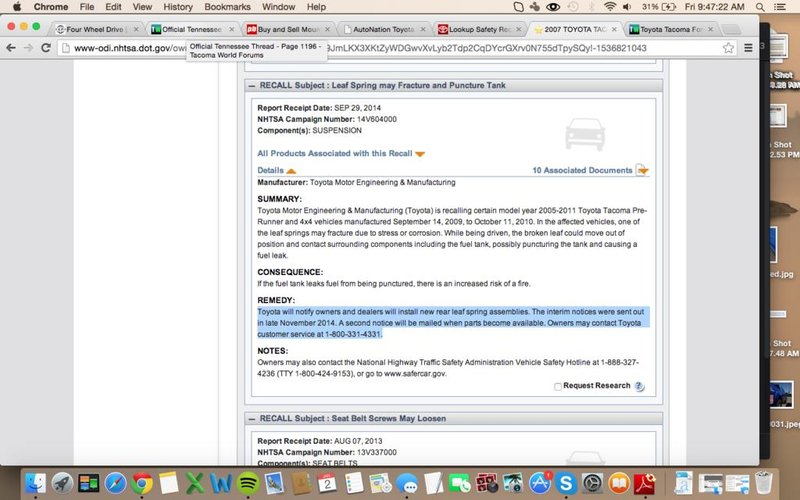Image resolution: width=800 pixels, height=500 pixels.
Task: Open the Window menu
Action: point(279,7)
